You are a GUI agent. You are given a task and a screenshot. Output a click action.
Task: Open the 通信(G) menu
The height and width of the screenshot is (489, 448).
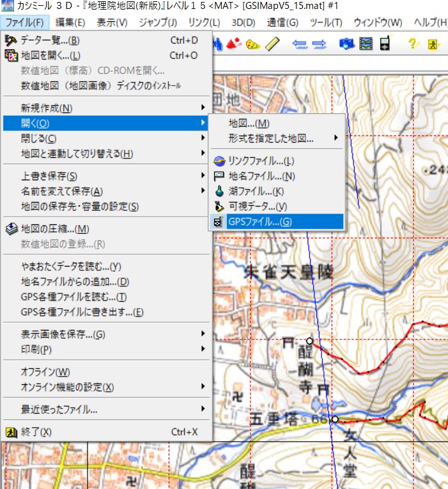click(x=282, y=22)
